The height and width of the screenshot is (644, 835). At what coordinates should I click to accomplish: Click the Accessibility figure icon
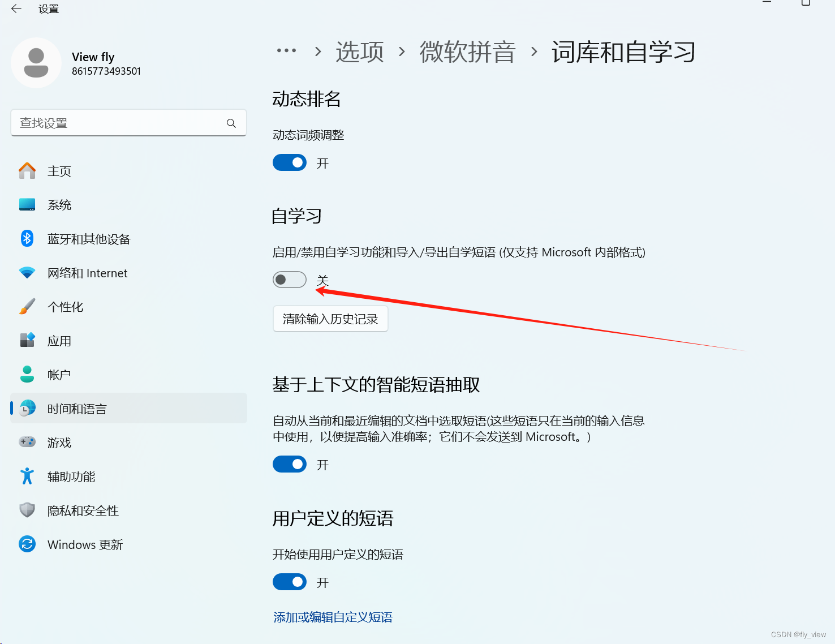[27, 476]
